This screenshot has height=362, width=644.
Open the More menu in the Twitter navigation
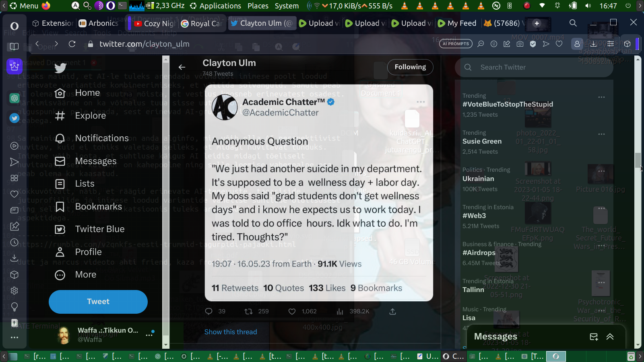pos(76,275)
